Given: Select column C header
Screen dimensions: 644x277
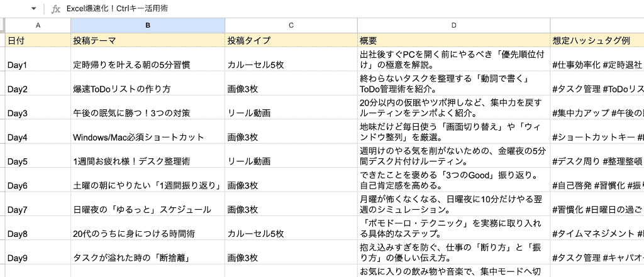Looking at the screenshot, I should 291,26.
